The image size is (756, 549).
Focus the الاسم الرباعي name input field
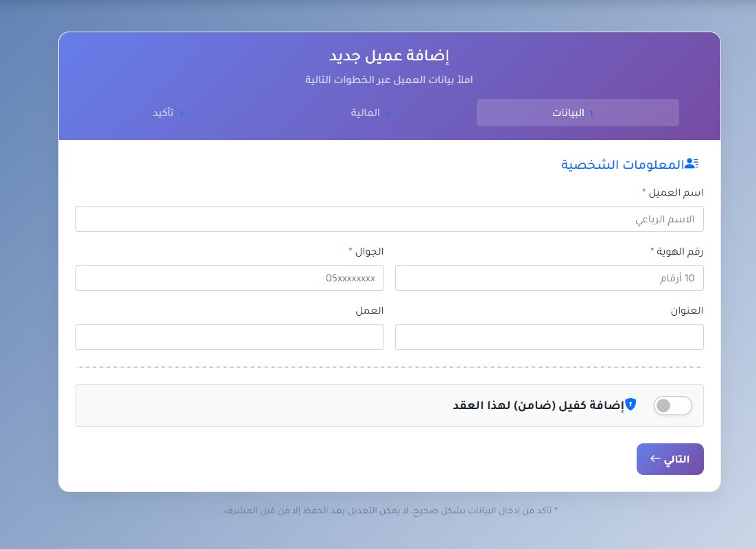(389, 218)
